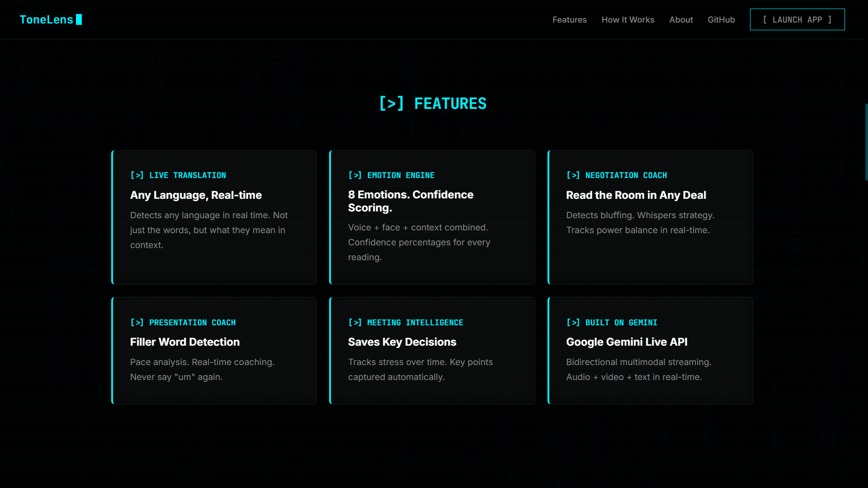Image resolution: width=868 pixels, height=488 pixels.
Task: Click the 8 Emotions Confidence Scoring heading
Action: [x=410, y=201]
